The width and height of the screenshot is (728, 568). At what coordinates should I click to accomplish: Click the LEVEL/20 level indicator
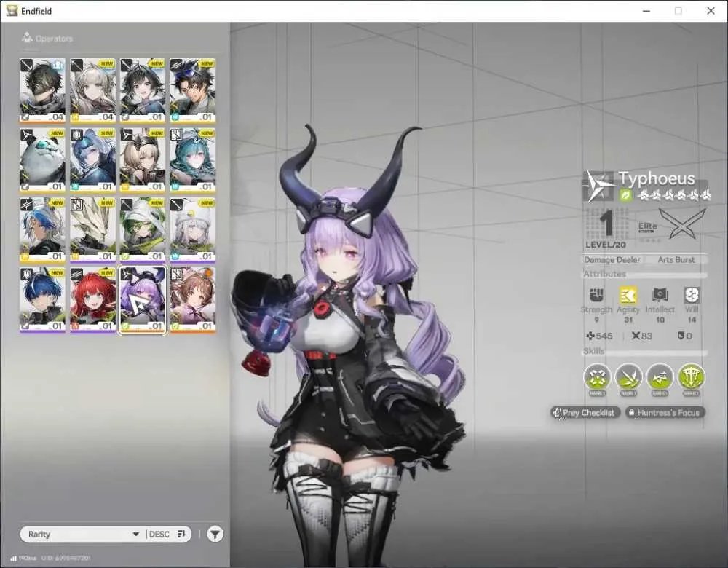pos(606,244)
